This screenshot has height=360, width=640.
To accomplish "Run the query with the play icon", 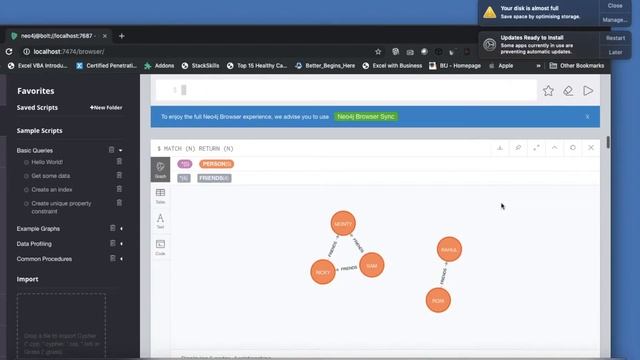I will pos(588,91).
